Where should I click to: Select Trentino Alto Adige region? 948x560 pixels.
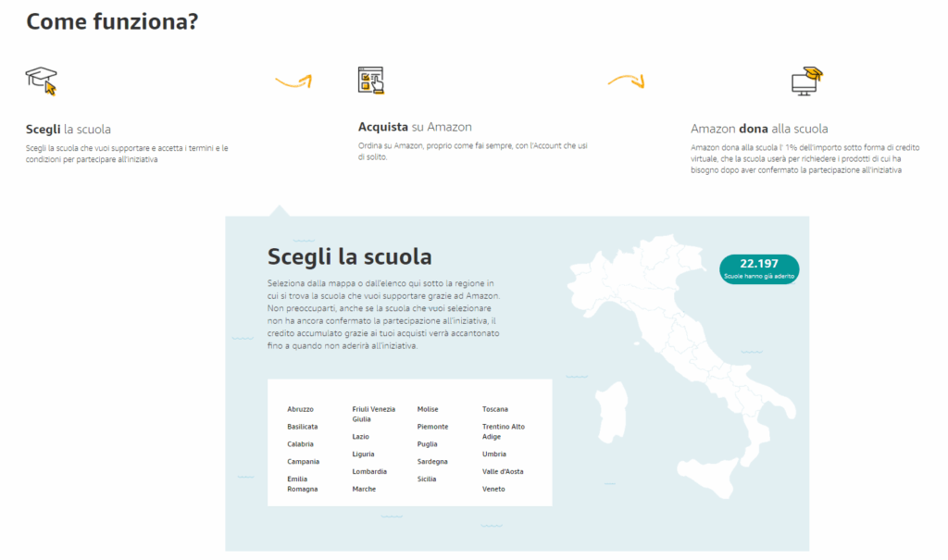(503, 431)
